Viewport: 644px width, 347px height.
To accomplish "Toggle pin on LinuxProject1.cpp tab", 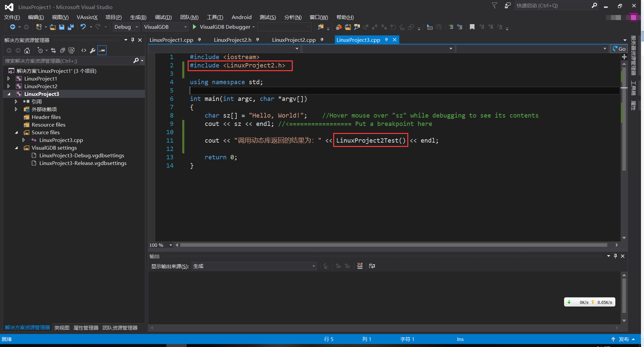I will (199, 40).
